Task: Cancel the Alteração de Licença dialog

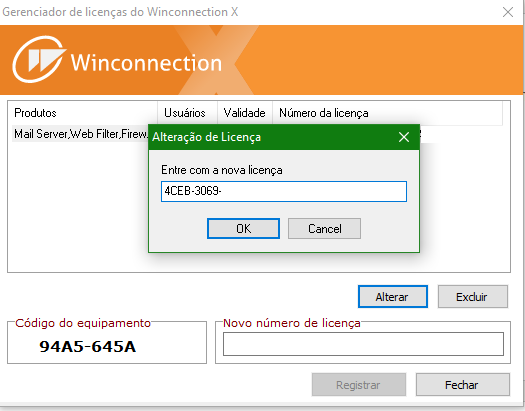Action: [324, 229]
